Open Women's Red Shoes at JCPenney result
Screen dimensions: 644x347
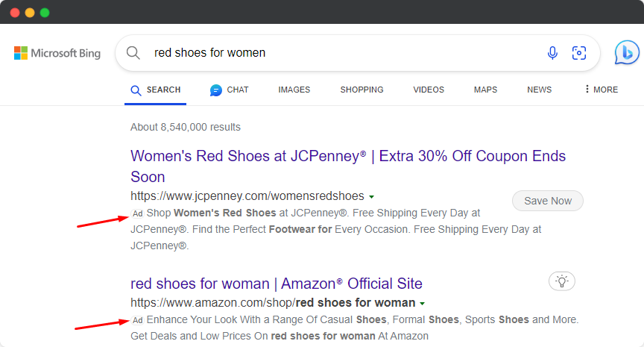[x=348, y=166]
